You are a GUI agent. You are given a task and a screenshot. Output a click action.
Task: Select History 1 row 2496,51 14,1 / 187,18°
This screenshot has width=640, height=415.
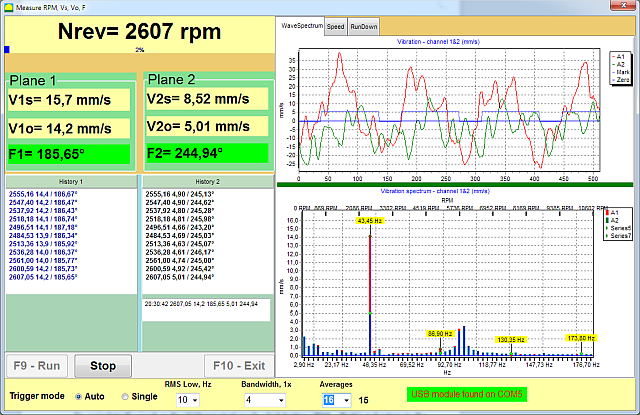click(43, 227)
